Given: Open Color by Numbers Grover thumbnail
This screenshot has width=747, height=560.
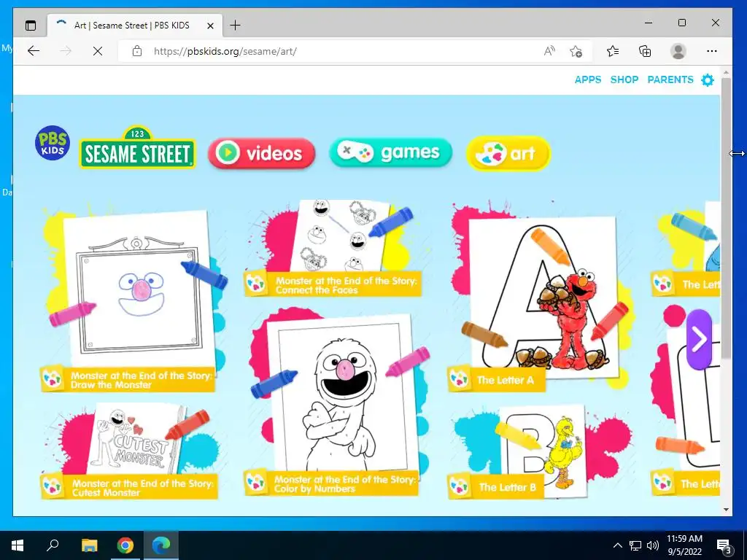Looking at the screenshot, I should point(341,394).
